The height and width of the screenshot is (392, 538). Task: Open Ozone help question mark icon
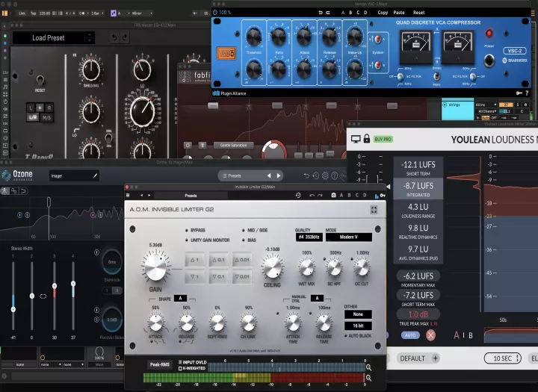click(335, 175)
